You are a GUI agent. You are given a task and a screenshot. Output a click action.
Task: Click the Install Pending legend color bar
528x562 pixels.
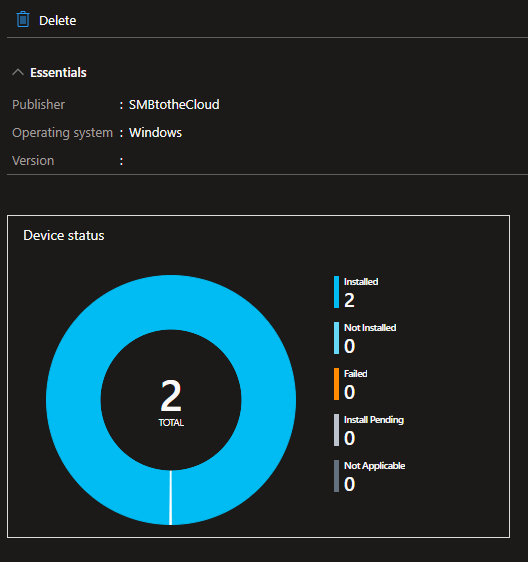pyautogui.click(x=336, y=430)
